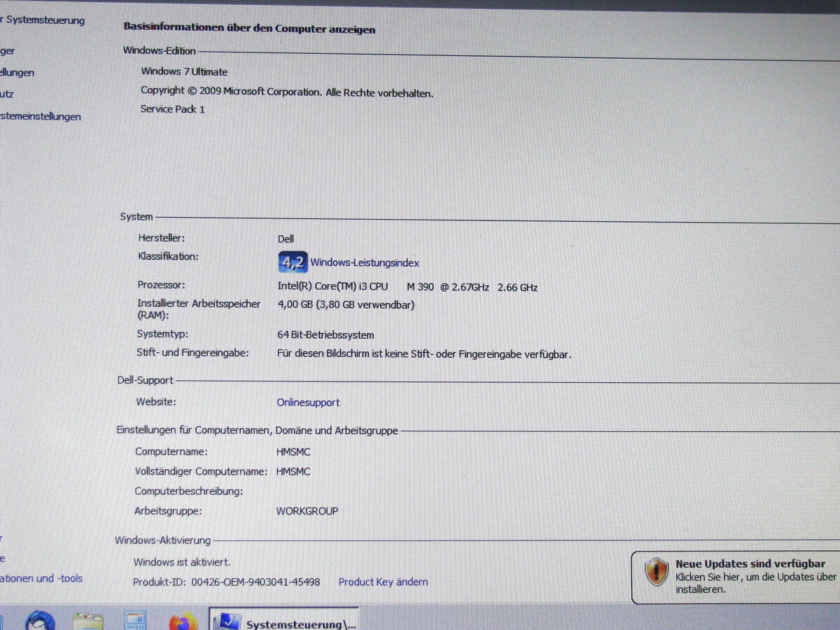
Task: Click 'Windows ist aktiviert.' status text
Action: [182, 562]
